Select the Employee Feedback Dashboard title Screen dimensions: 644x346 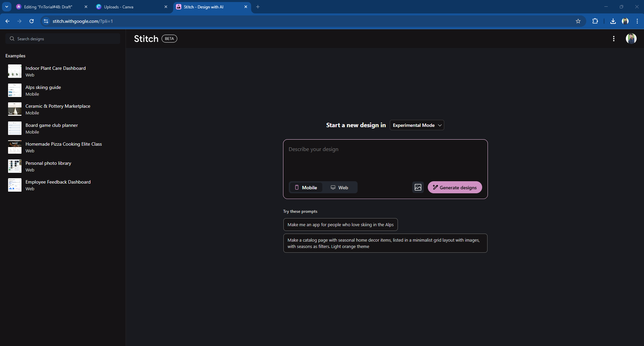point(58,182)
